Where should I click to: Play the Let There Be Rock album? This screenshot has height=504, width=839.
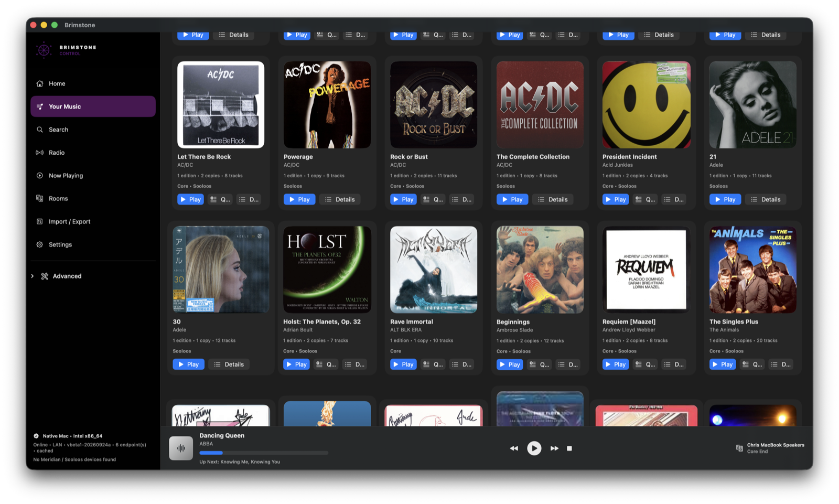coord(190,199)
